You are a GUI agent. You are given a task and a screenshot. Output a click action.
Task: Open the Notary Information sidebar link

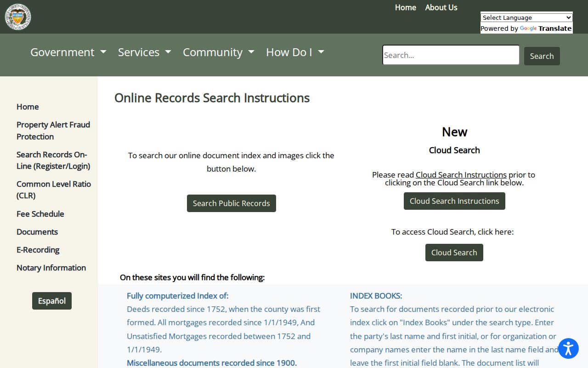(51, 268)
